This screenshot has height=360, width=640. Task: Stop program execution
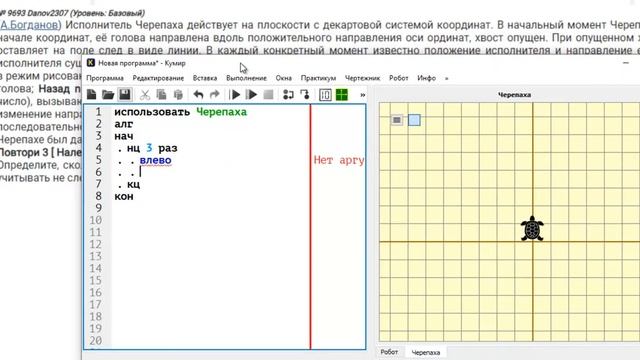[x=268, y=95]
